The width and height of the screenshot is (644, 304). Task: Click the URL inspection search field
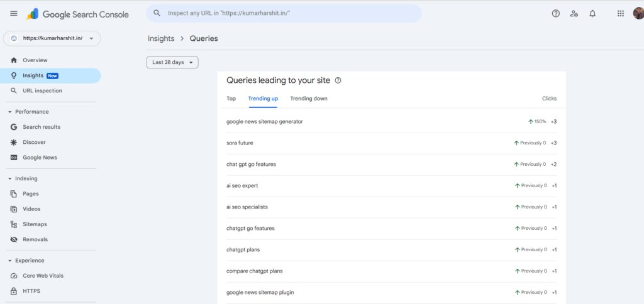tap(284, 13)
